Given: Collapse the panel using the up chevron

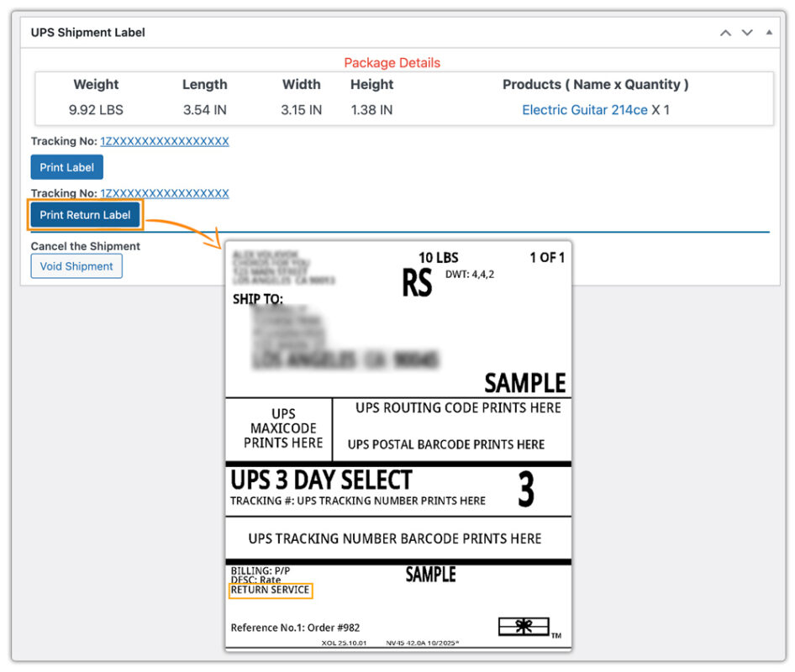Looking at the screenshot, I should click(x=724, y=32).
